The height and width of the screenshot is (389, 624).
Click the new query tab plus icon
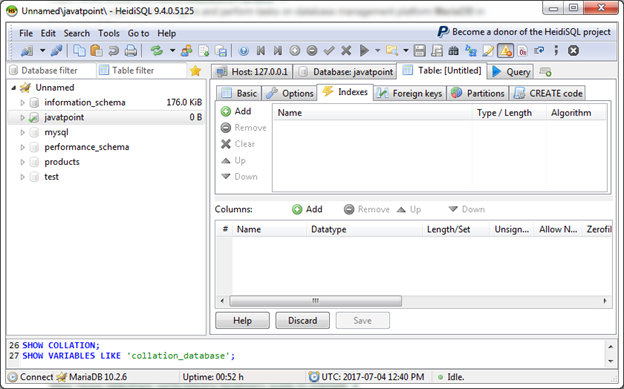545,72
